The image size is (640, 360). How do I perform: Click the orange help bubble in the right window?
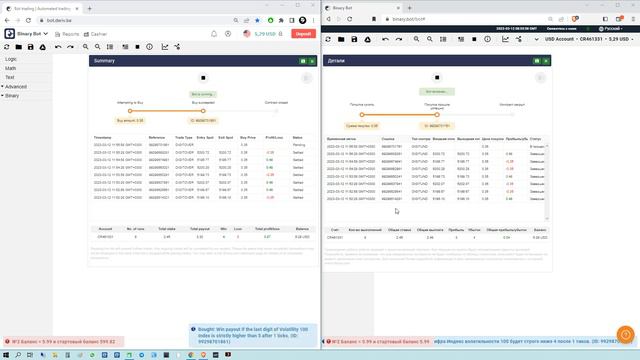coord(626,334)
